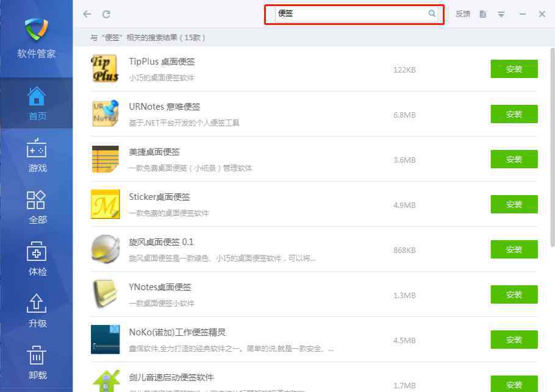
Task: Click the YNotes桌面便签 app thumbnail
Action: click(x=105, y=294)
